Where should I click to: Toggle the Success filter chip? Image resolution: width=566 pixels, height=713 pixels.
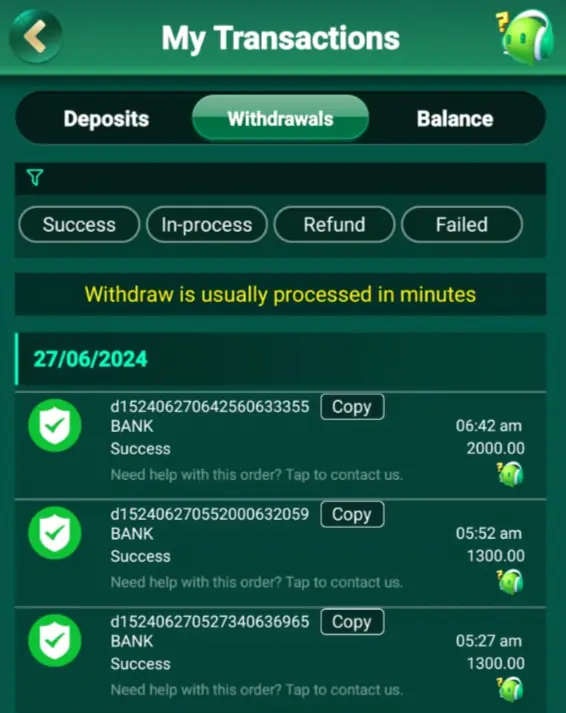point(79,225)
